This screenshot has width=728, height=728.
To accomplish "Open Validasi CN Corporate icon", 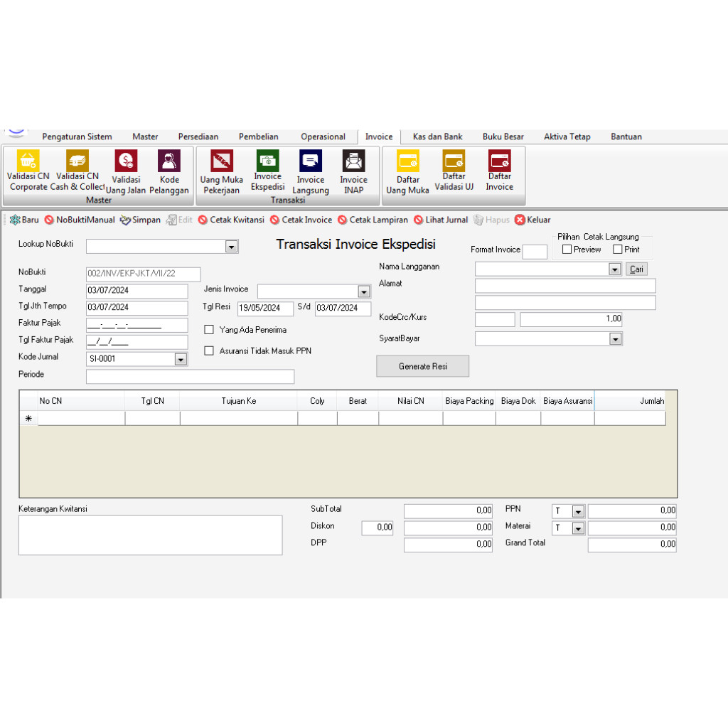I will coord(28,161).
